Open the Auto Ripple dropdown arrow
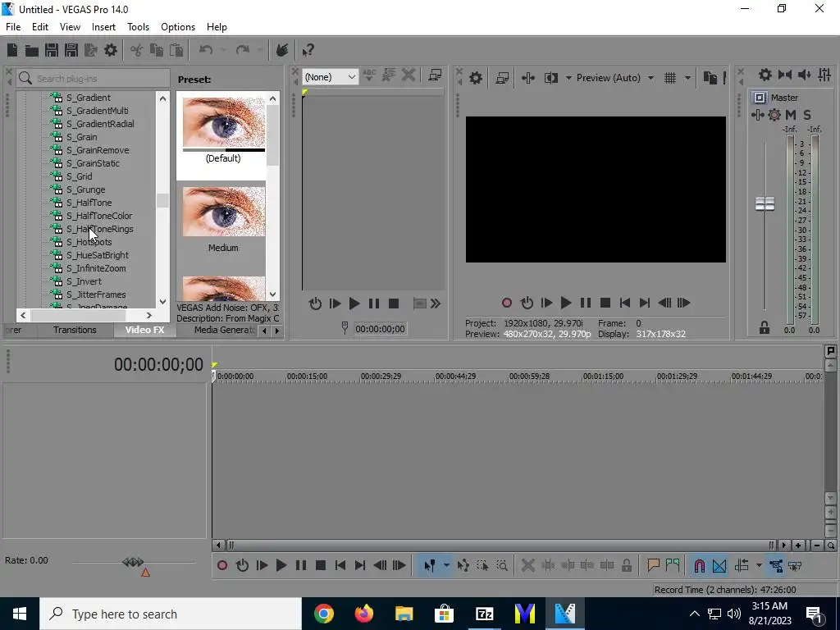840x630 pixels. coord(759,566)
